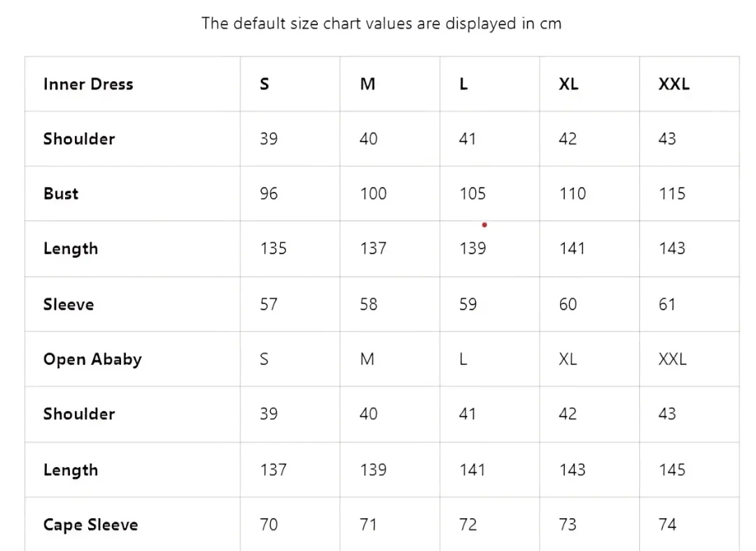Viewport: 756px width, 551px height.
Task: Click Cape Sleeve value 72 under L
Action: click(x=468, y=524)
